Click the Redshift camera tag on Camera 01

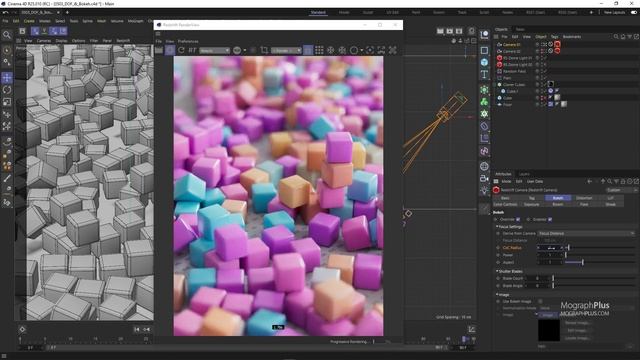tap(557, 44)
